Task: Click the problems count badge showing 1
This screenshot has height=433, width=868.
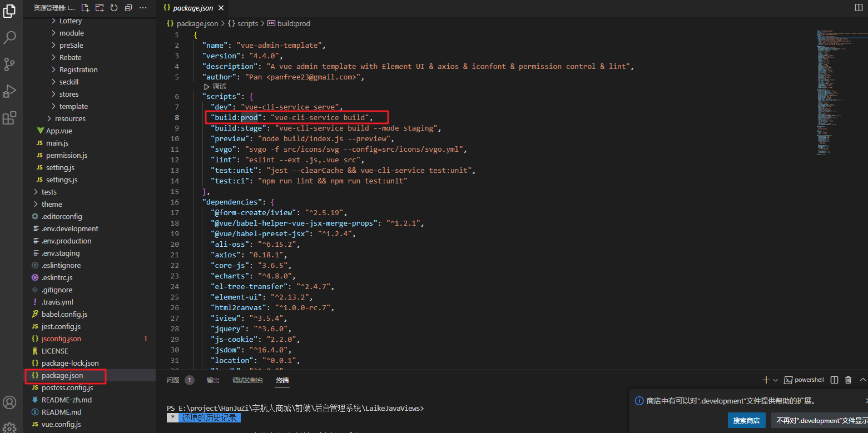Action: (x=190, y=380)
